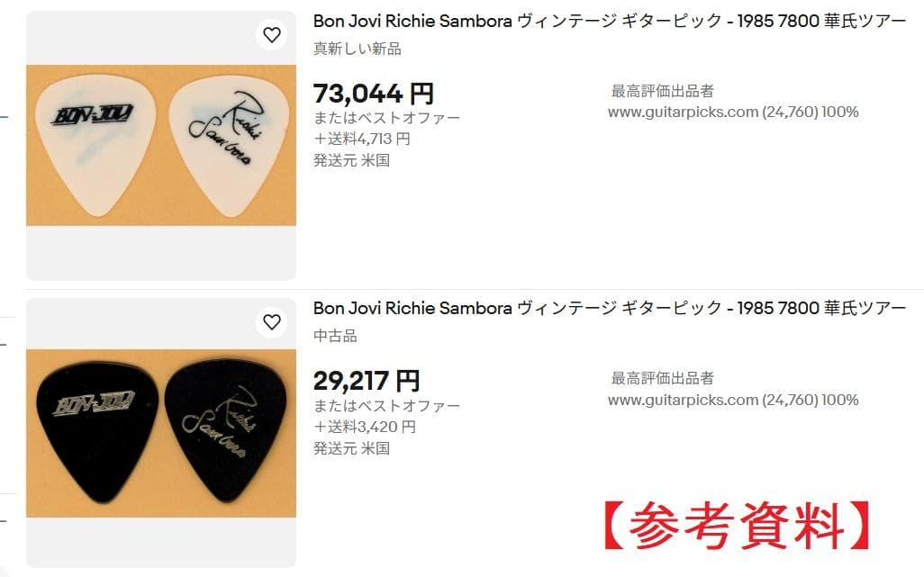
Task: Click 発送元 米国 under the 3,420 円 shipping
Action: pyautogui.click(x=351, y=448)
